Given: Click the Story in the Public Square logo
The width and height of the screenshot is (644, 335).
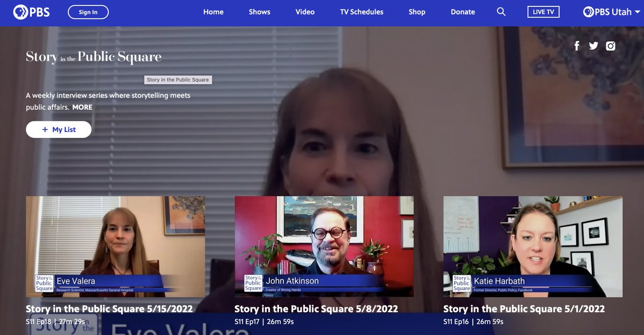Looking at the screenshot, I should point(93,57).
